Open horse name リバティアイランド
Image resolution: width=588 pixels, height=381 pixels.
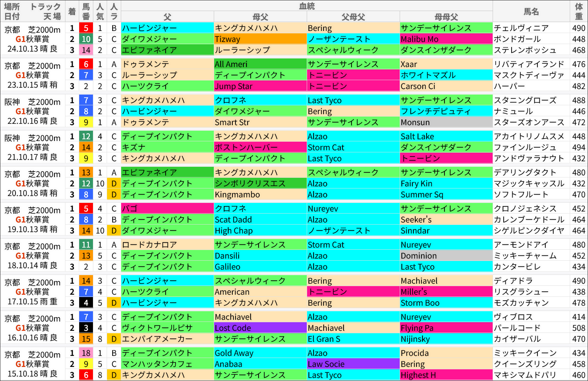[x=529, y=64]
